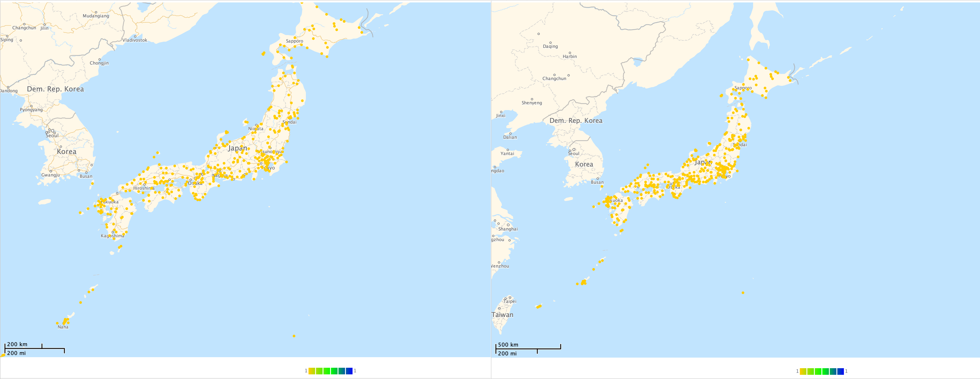Click the Jinxi city label

[x=501, y=116]
